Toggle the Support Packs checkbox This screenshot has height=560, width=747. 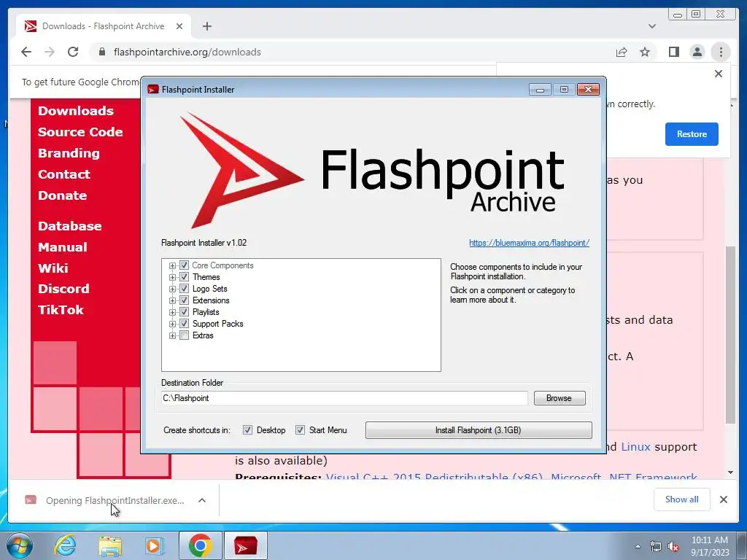tap(184, 323)
